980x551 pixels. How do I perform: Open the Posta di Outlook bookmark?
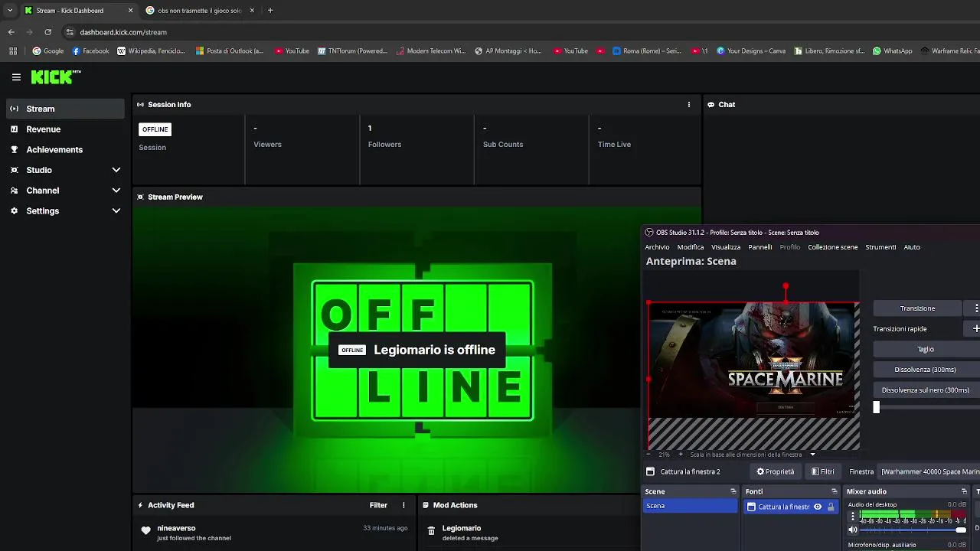[229, 51]
